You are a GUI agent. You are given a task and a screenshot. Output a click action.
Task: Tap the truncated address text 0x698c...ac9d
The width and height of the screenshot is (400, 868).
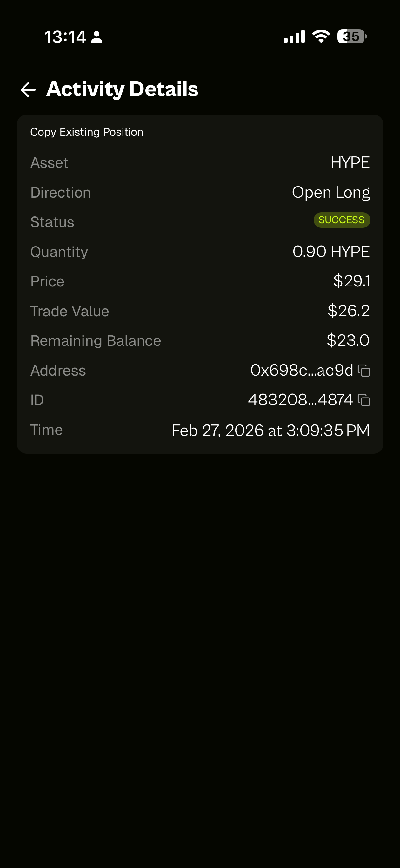point(302,370)
